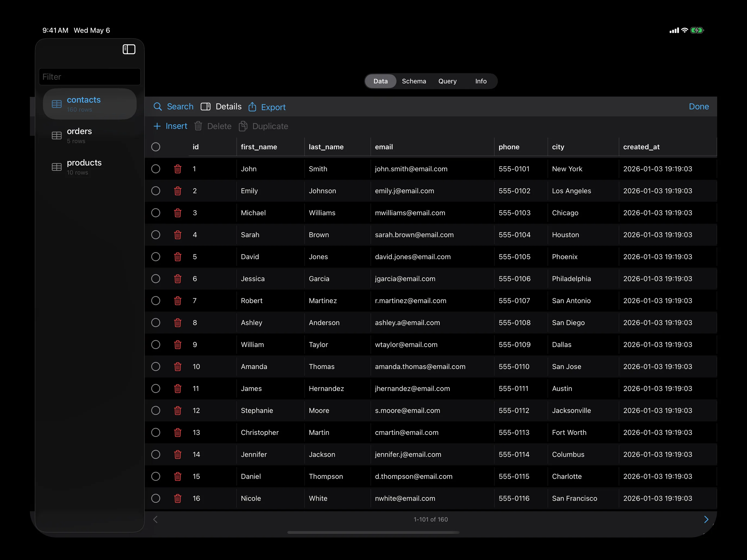Viewport: 747px width, 560px height.
Task: Click trash icon for Ashley Anderson row
Action: (x=178, y=322)
